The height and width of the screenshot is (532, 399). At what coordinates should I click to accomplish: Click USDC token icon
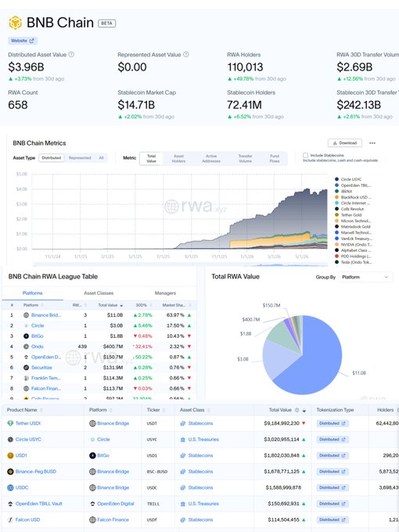[10, 487]
